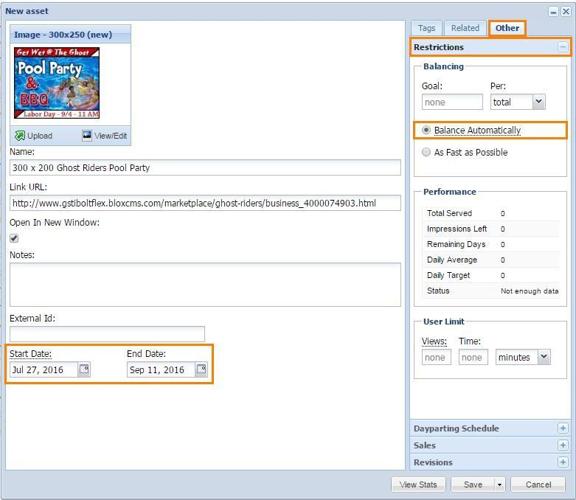Open the Save button dropdown arrow

click(x=499, y=485)
